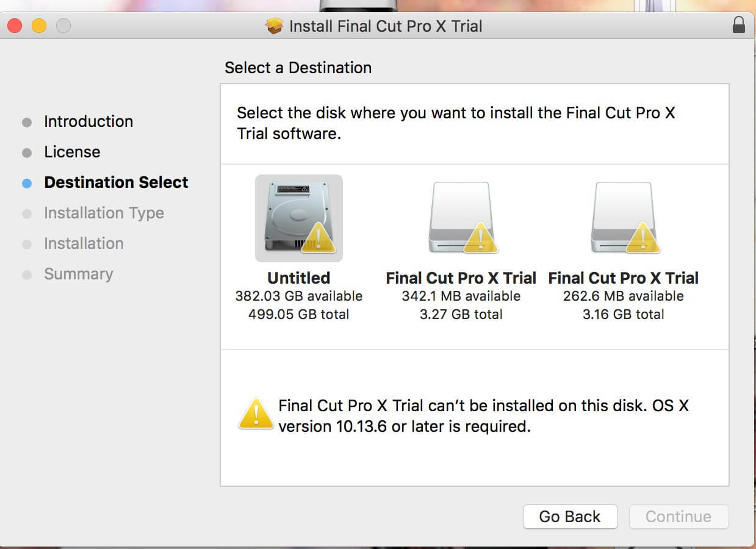Click the Installation Type step
Screen dimensions: 756x549
pos(104,213)
